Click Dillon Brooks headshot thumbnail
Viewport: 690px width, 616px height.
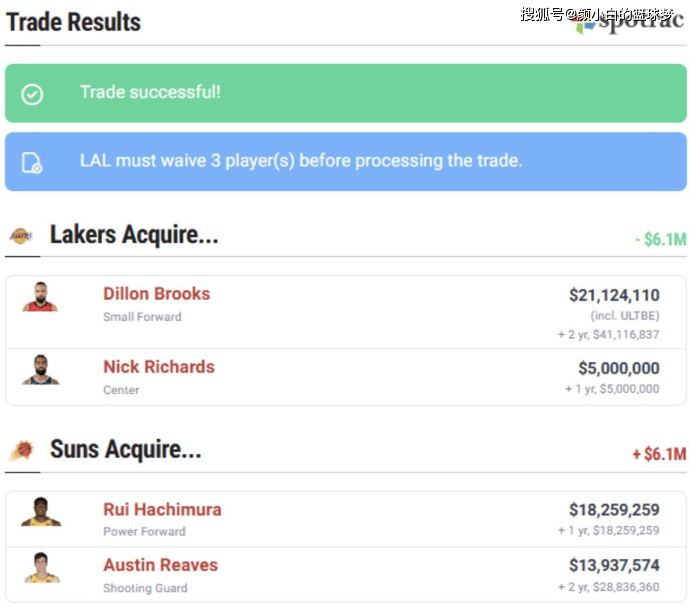tap(40, 297)
